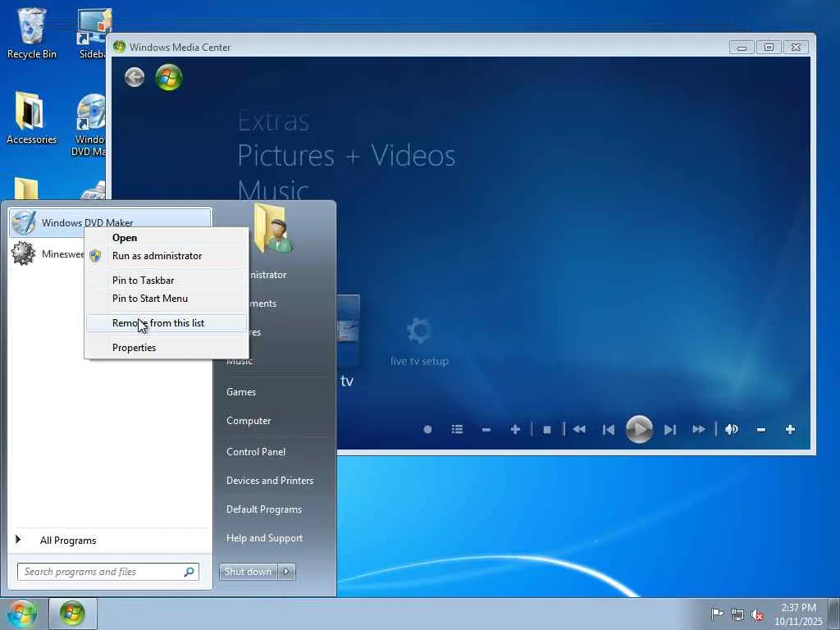840x630 pixels.
Task: Open Control Panel from Start menu
Action: (x=256, y=452)
